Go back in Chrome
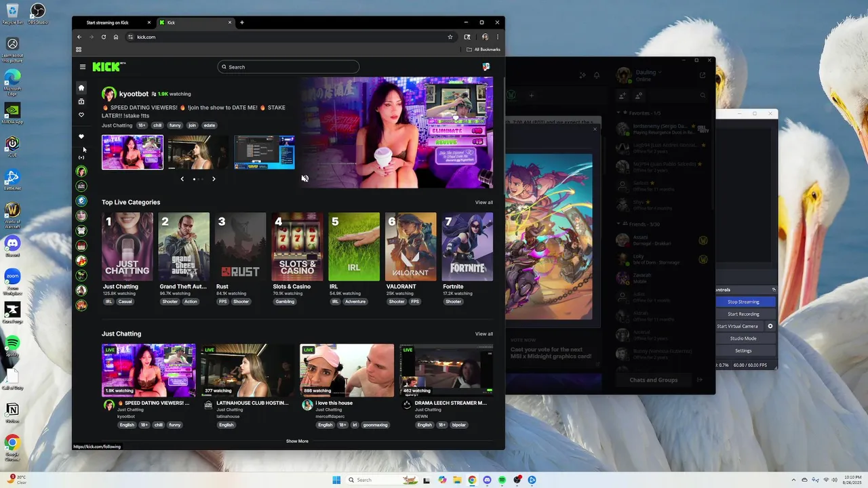868x488 pixels. [x=79, y=37]
